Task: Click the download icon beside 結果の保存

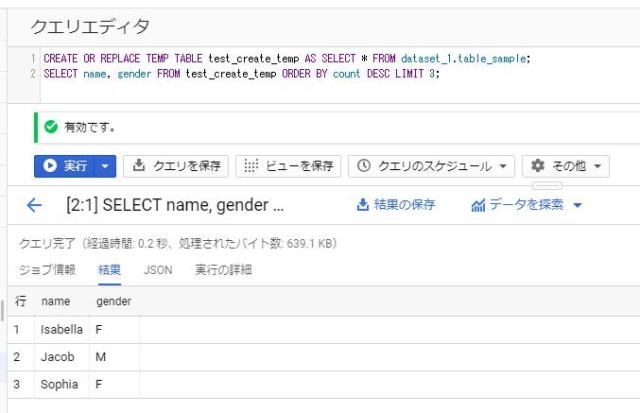Action: click(362, 205)
